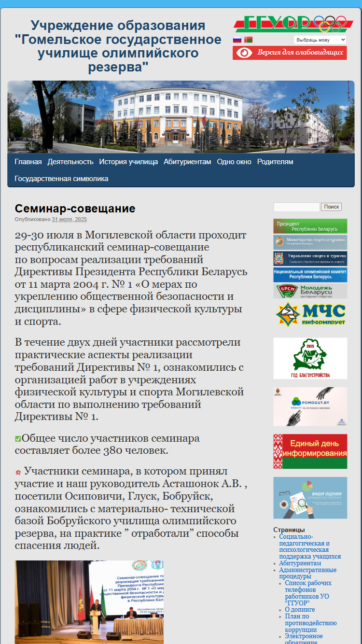This screenshot has height=644, width=362.
Task: Click the school building header photo
Action: pyautogui.click(x=181, y=117)
